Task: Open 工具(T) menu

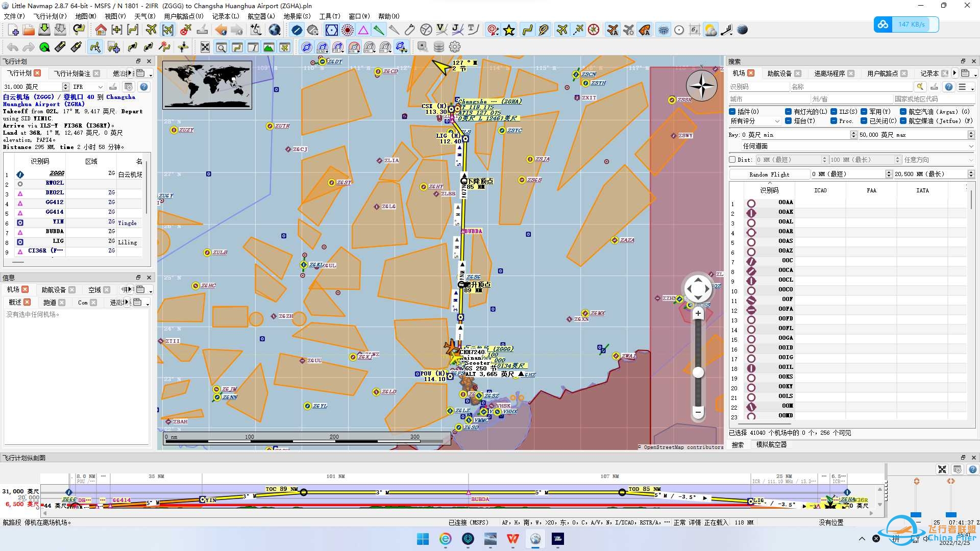Action: (x=330, y=16)
